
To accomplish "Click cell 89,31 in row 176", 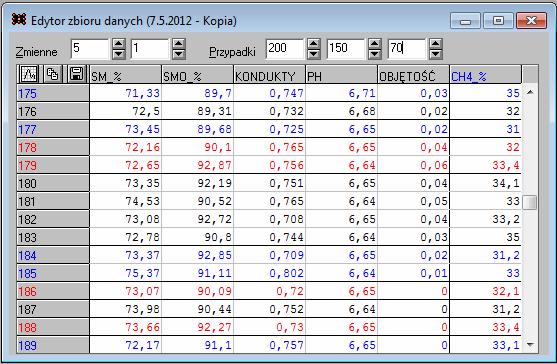I will coord(198,112).
